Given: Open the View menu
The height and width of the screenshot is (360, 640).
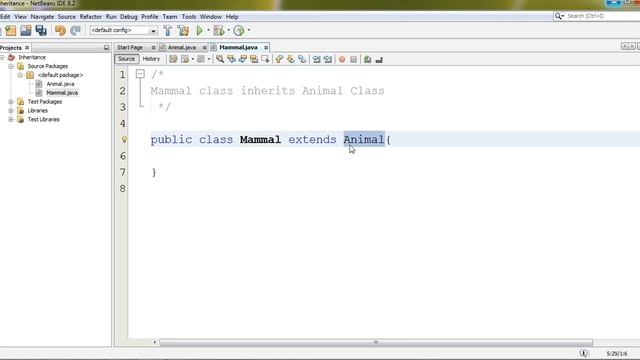Looking at the screenshot, I should [20, 17].
